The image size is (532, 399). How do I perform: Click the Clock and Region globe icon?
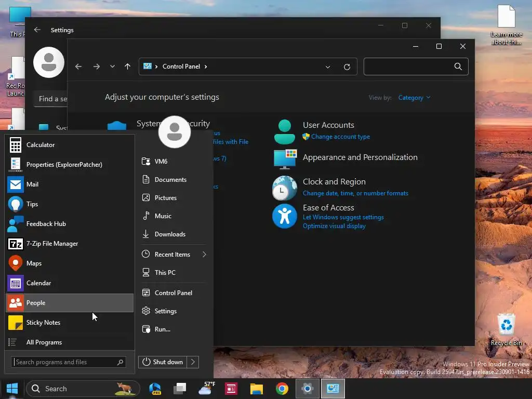tap(284, 188)
